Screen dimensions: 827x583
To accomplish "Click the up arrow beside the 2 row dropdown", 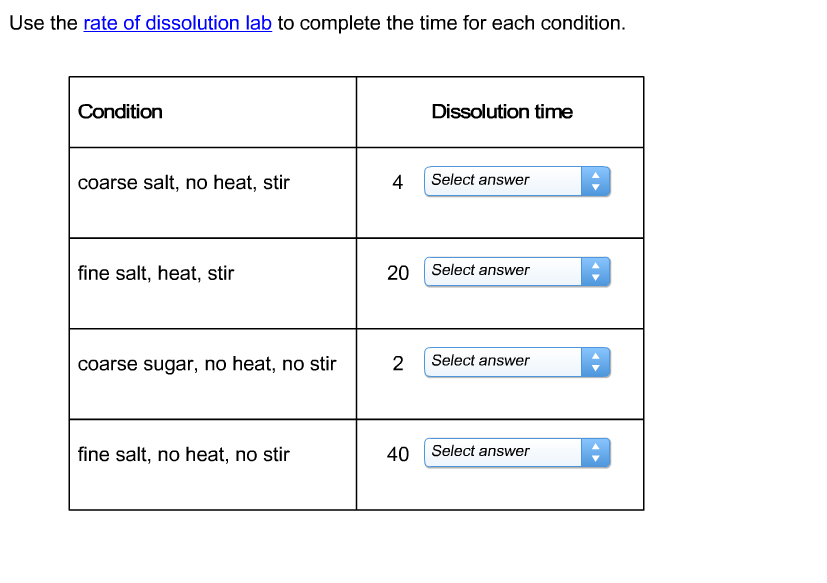I will pyautogui.click(x=596, y=356).
